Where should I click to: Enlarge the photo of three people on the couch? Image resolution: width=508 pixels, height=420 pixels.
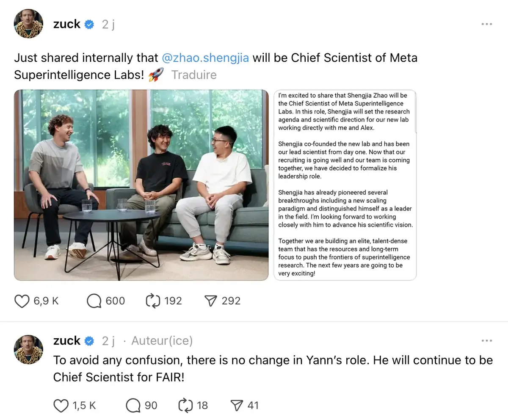point(141,185)
